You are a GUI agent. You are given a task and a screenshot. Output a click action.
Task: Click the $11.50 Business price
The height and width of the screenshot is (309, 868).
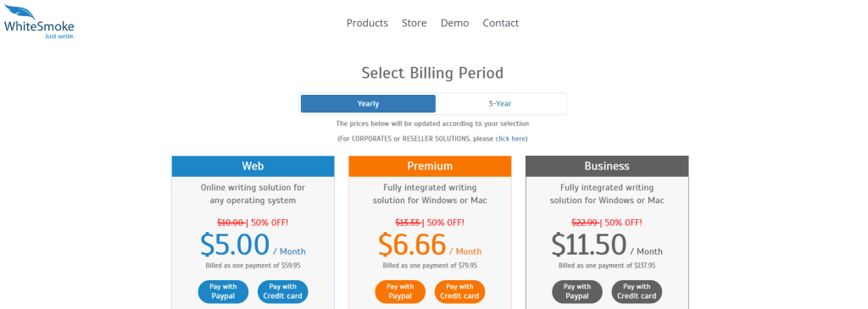(588, 245)
